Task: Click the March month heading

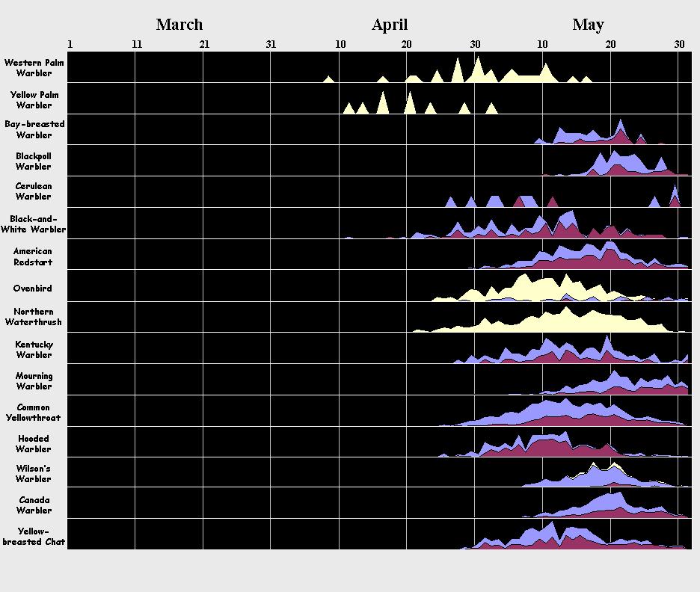Action: [179, 25]
